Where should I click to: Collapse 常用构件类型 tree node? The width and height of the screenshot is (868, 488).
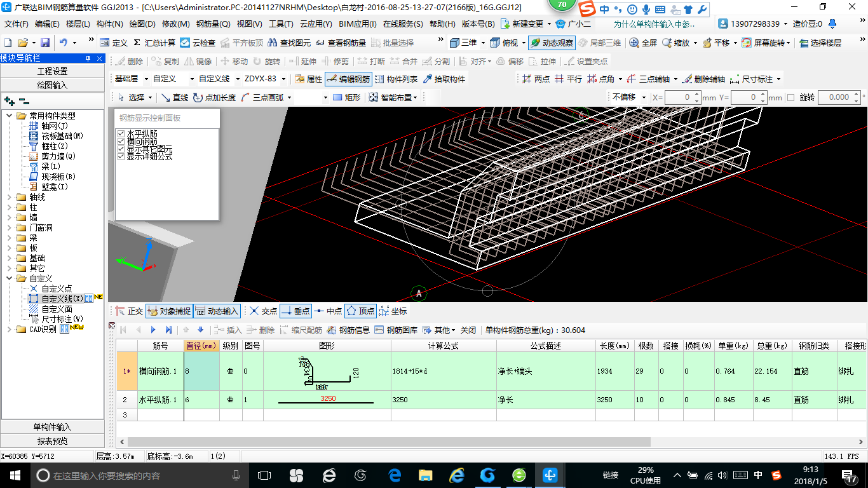click(x=9, y=116)
